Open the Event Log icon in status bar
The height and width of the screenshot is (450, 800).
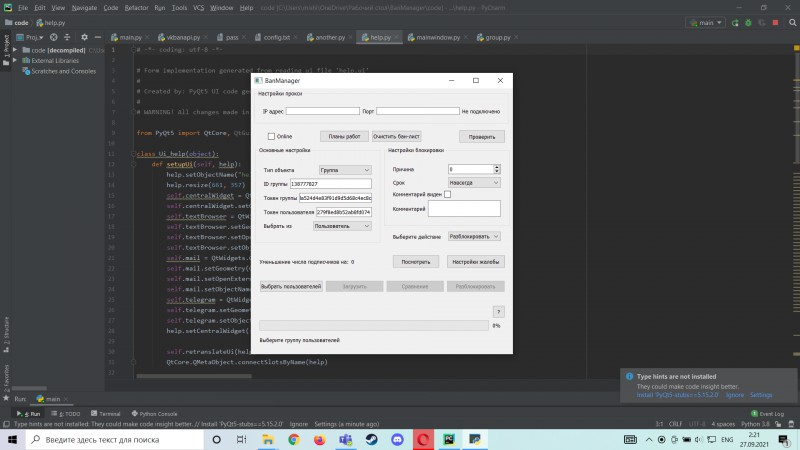(x=755, y=413)
